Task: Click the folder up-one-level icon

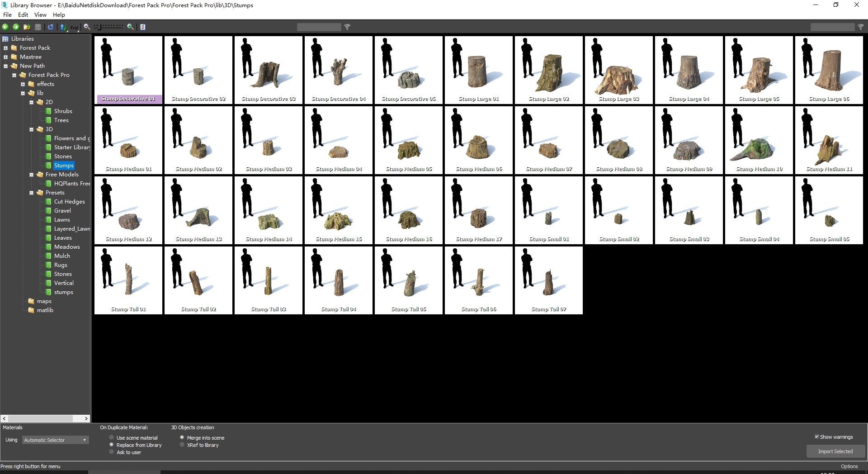Action: [x=27, y=27]
